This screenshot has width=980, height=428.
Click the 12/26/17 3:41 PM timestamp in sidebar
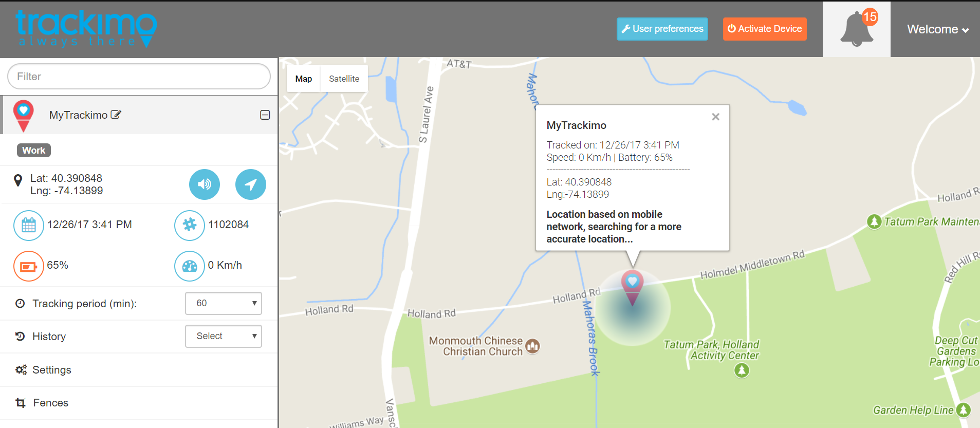pyautogui.click(x=90, y=225)
